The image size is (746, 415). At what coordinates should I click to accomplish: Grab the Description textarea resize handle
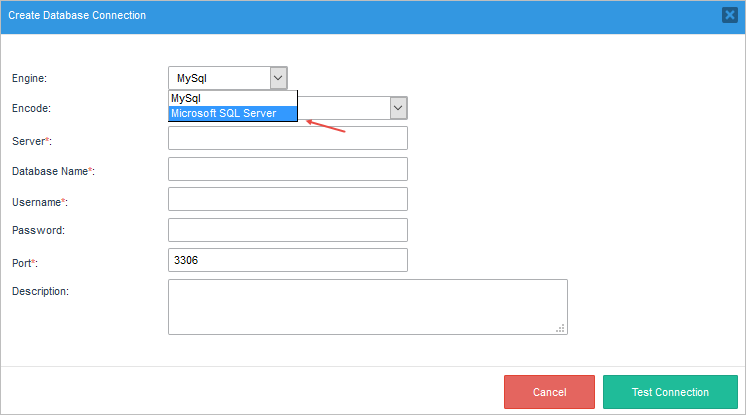coord(561,327)
